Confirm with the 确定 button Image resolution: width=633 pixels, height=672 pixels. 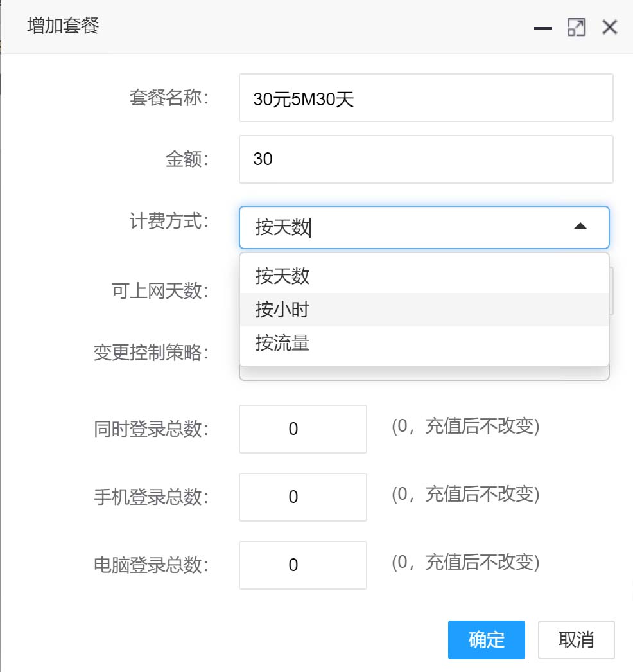pos(487,640)
